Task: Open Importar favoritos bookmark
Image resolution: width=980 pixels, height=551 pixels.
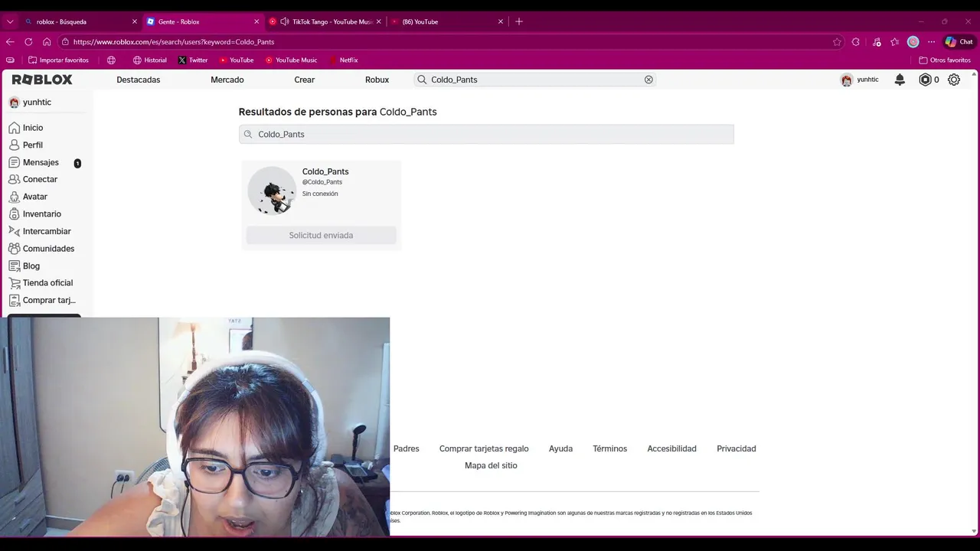Action: pyautogui.click(x=58, y=60)
